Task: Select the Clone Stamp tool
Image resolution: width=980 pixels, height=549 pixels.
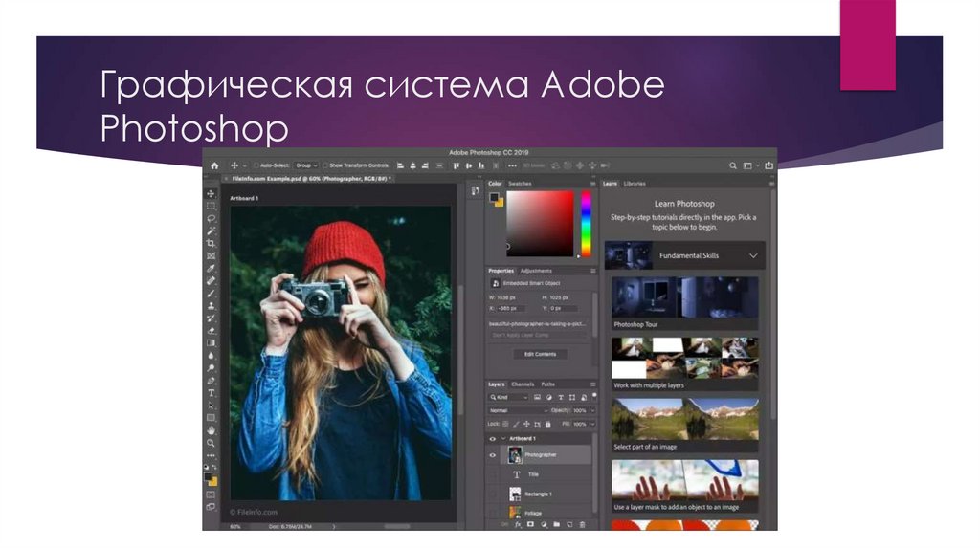Action: click(212, 306)
